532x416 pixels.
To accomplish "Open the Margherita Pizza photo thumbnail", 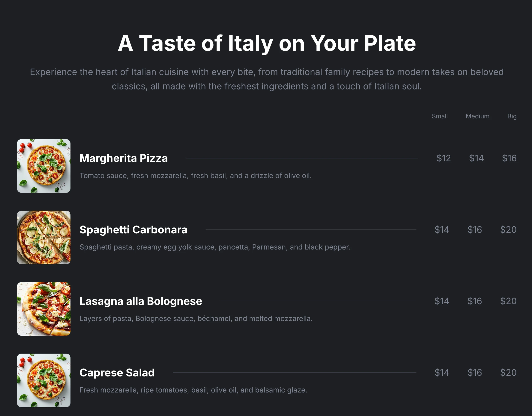I will [x=44, y=166].
